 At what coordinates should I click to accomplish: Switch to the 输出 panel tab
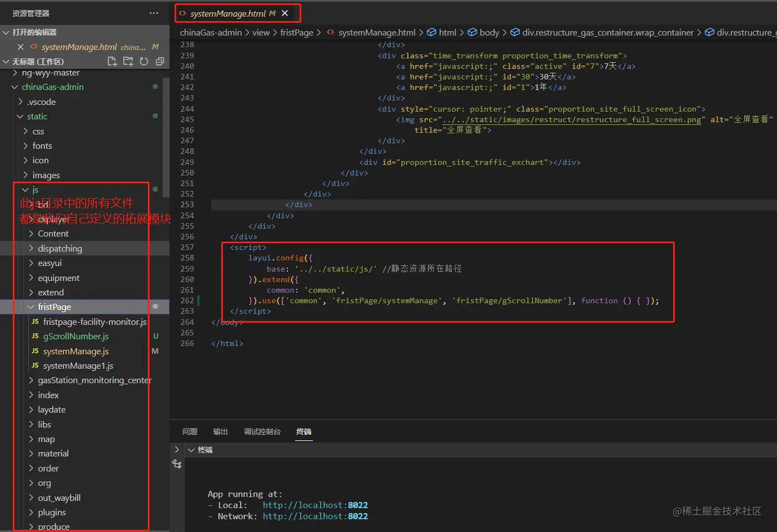(220, 431)
